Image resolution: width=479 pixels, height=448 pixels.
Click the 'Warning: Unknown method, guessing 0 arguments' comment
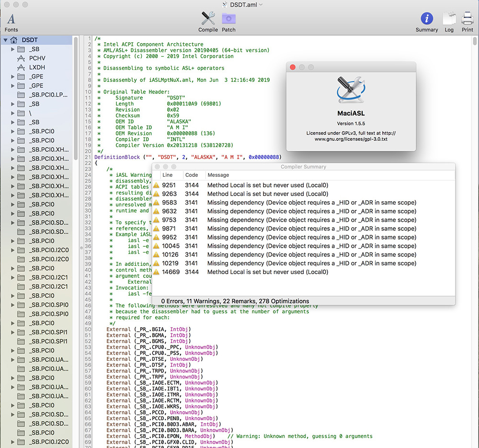[x=300, y=436]
